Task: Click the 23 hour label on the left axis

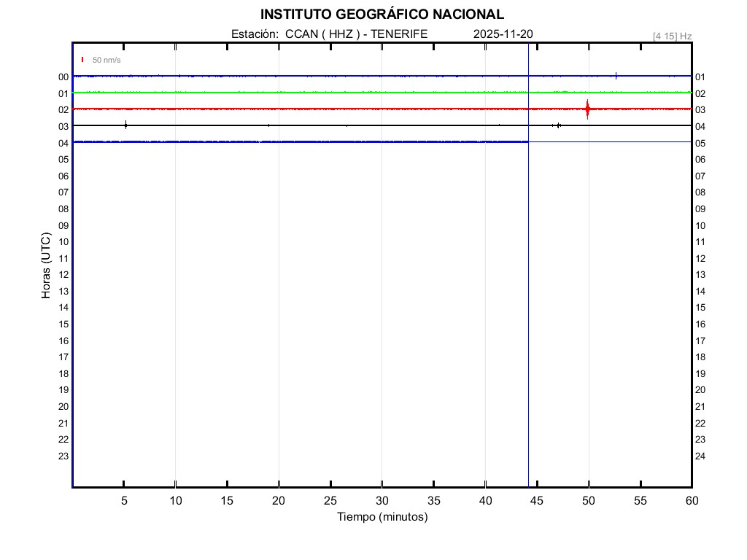Action: coord(63,456)
